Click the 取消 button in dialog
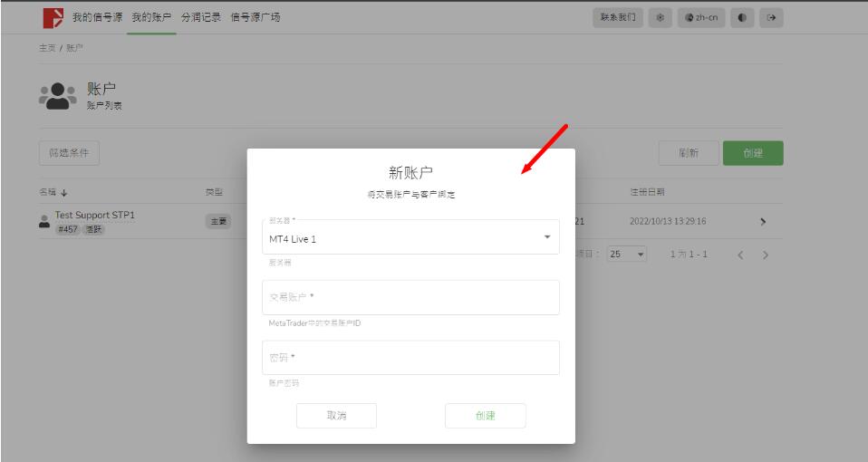Image resolution: width=868 pixels, height=462 pixels. pos(336,415)
